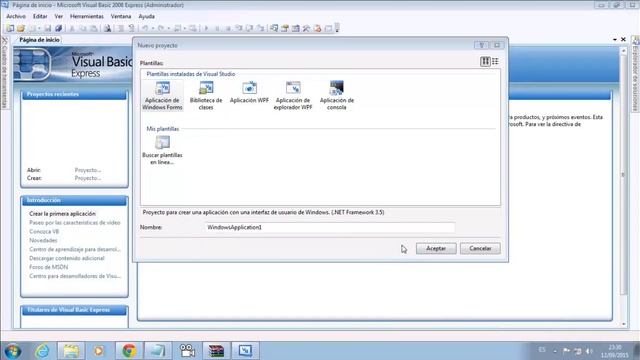
Task: Open Crear la primera aplicación link
Action: pyautogui.click(x=62, y=214)
